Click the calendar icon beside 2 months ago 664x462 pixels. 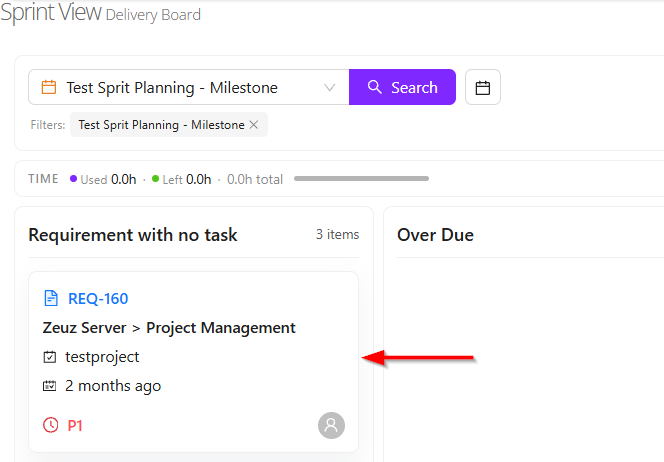click(50, 386)
